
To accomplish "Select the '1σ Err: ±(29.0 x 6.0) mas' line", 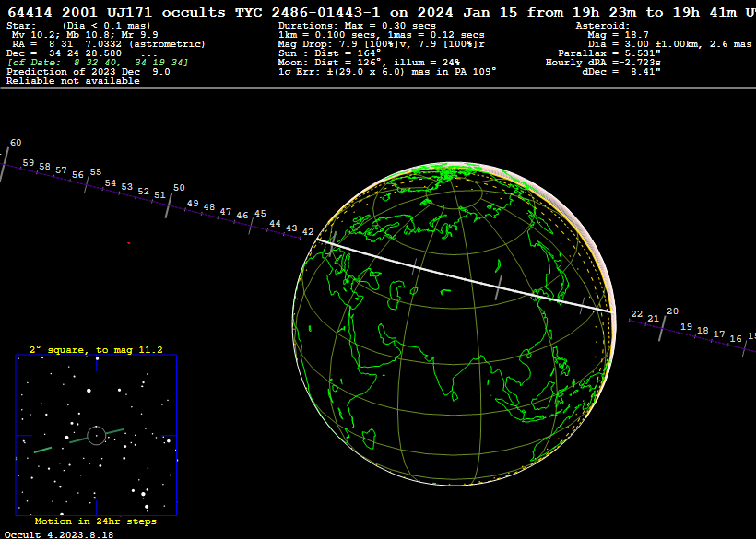I will pos(387,72).
